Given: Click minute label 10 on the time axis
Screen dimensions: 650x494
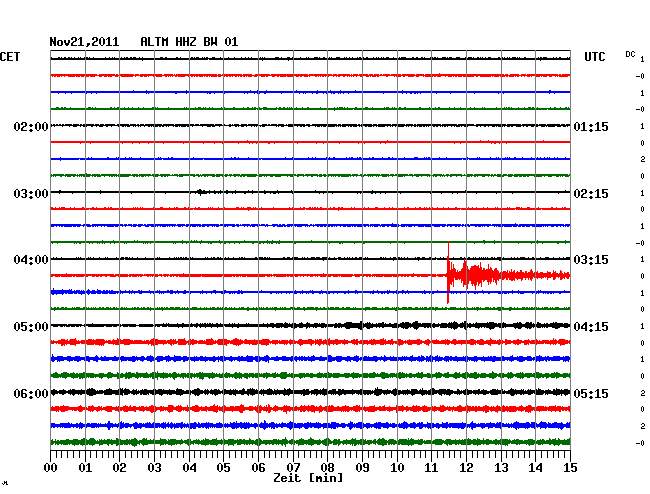Looking at the screenshot, I should (397, 467).
